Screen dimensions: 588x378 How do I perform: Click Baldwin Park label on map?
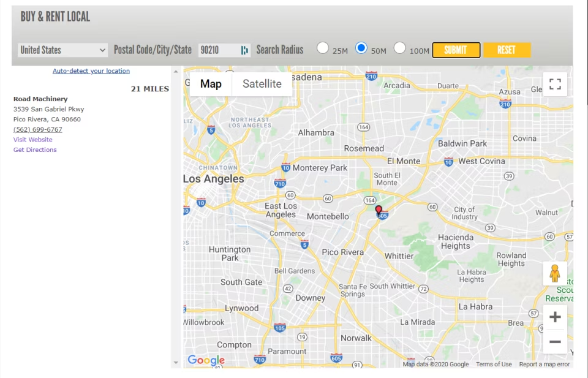tap(462, 143)
